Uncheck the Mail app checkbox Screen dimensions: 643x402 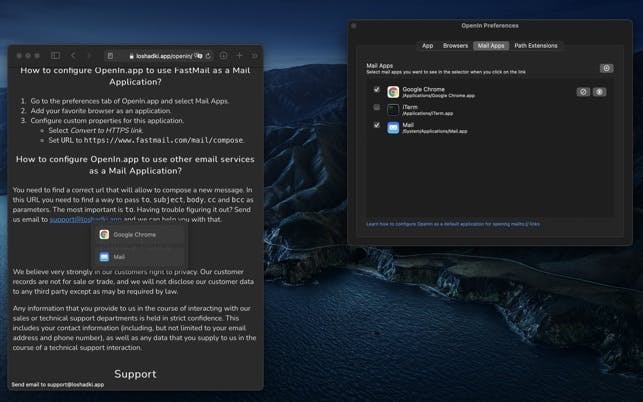(x=376, y=125)
